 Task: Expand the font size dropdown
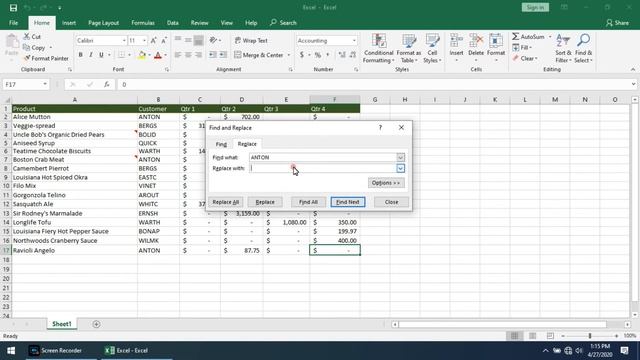pos(144,40)
